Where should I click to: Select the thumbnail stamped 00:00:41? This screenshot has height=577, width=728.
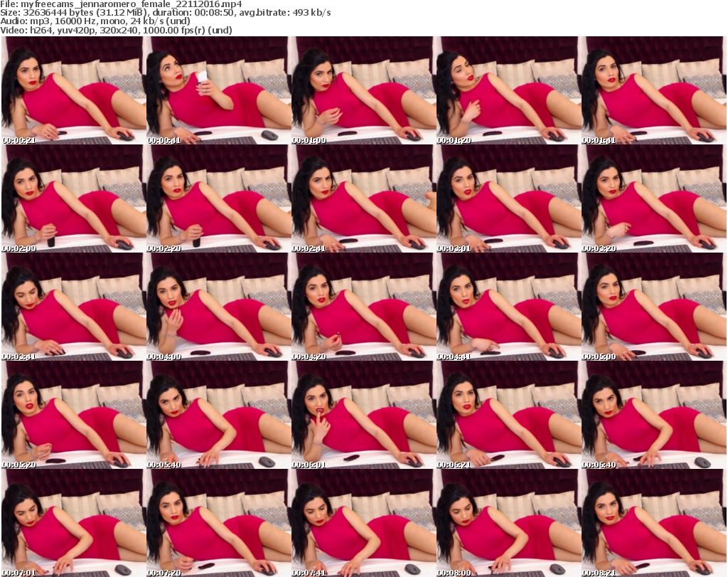(219, 90)
